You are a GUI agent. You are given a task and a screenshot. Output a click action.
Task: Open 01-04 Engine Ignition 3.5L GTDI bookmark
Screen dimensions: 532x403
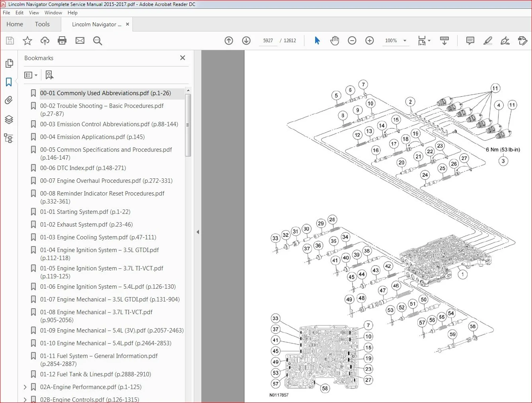point(99,254)
